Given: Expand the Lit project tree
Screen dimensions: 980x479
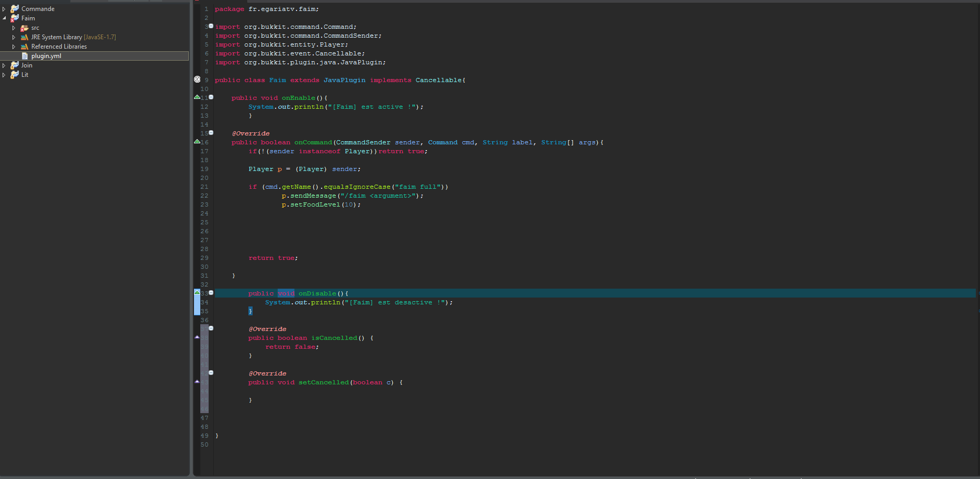Looking at the screenshot, I should [x=4, y=75].
